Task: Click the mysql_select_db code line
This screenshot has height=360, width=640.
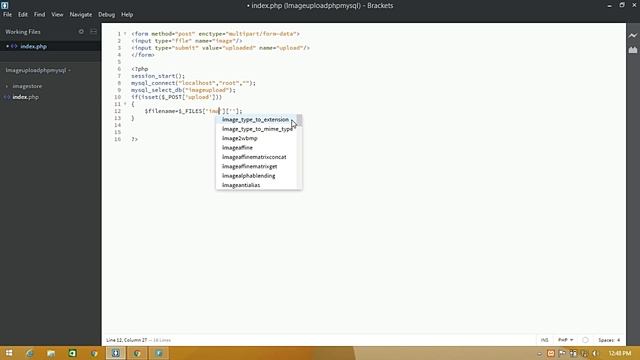Action: (183, 90)
